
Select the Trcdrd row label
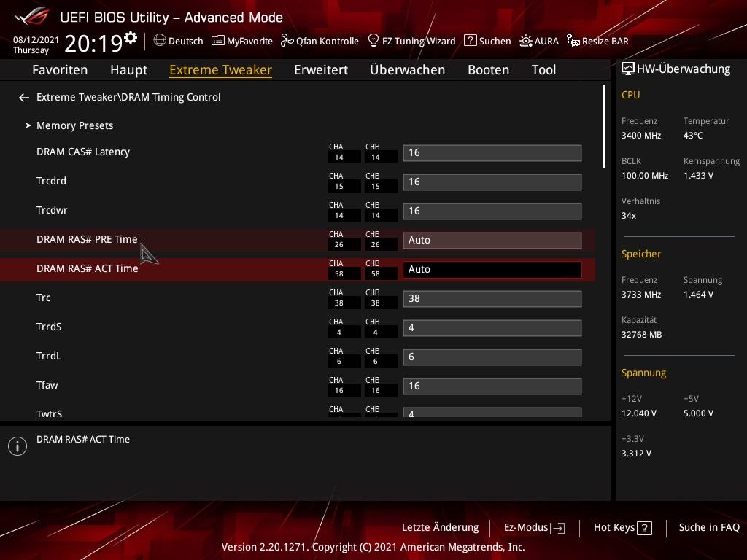click(x=51, y=181)
